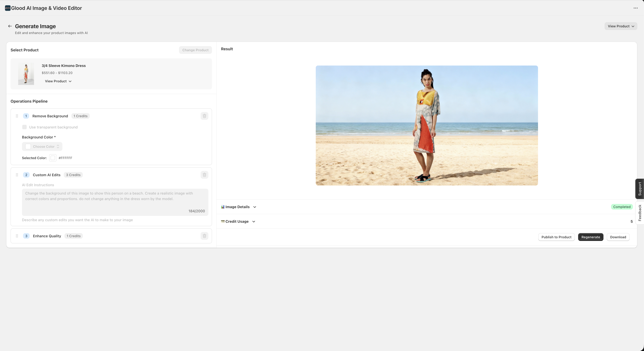Screen dimensions: 644x351
Task: Open the Choose Color picker
Action: [42, 146]
